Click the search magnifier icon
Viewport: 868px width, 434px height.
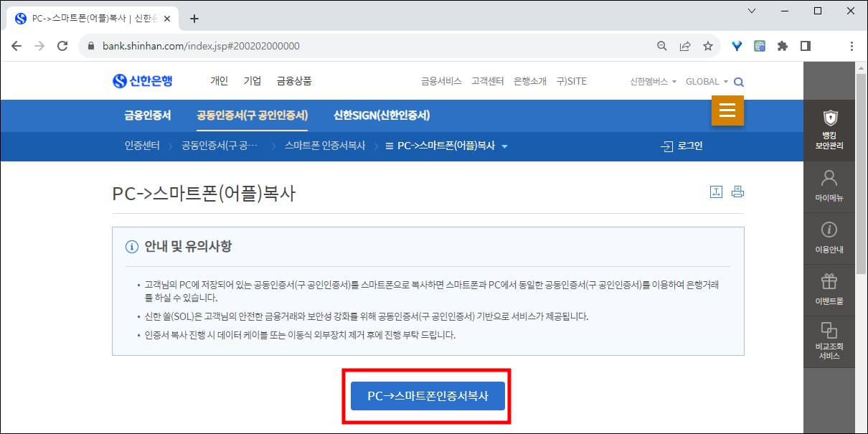tap(739, 82)
